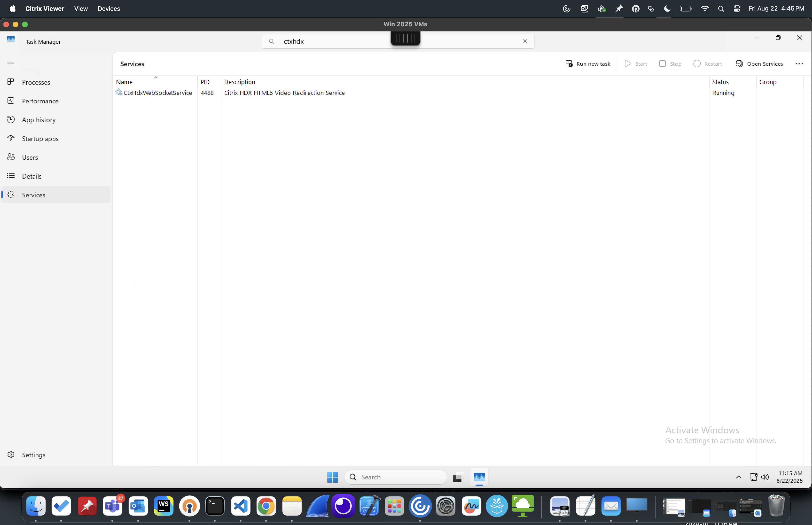Open Outlook from the Dock
Screen dimensions: 812x525
138,506
